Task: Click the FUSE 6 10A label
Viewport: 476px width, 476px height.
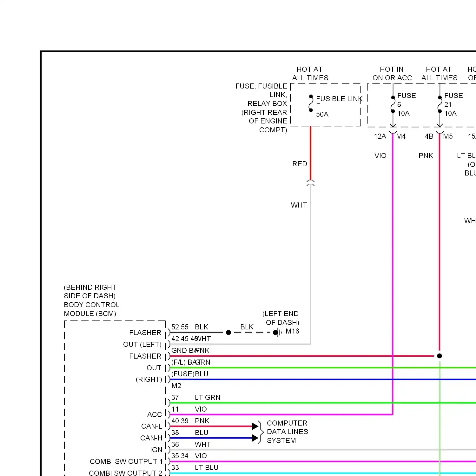Action: 407,104
